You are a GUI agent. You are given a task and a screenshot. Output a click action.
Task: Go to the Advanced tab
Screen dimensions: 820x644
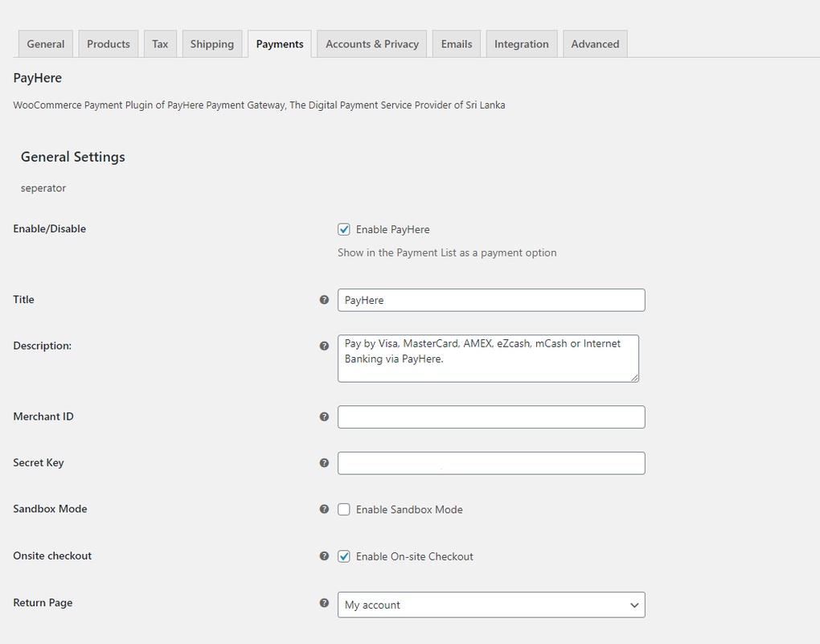point(595,43)
